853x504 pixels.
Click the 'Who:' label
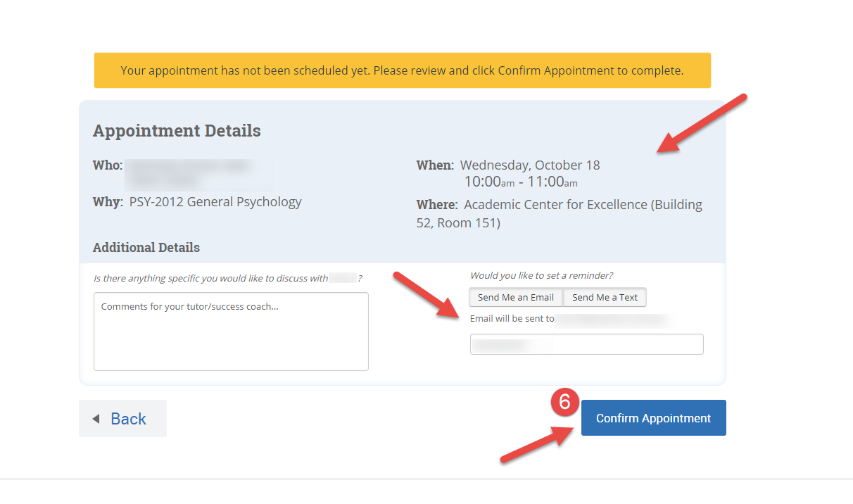108,165
